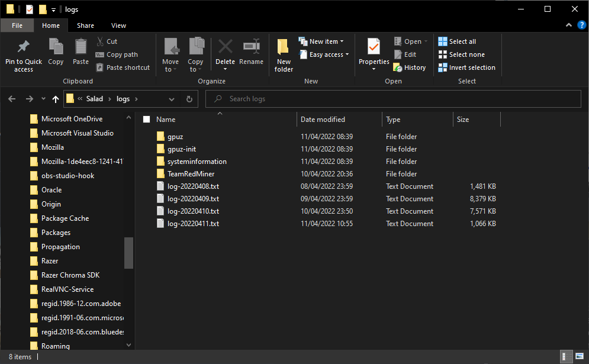The height and width of the screenshot is (364, 589).
Task: Open Microsoft OneDrive in navigation pane
Action: point(72,119)
